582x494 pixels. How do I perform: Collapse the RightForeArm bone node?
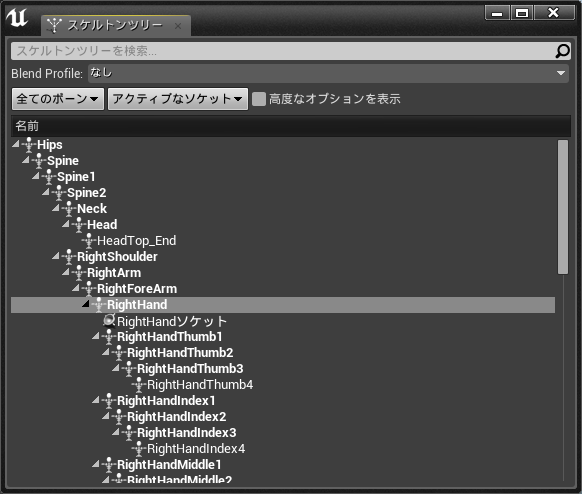tap(76, 288)
